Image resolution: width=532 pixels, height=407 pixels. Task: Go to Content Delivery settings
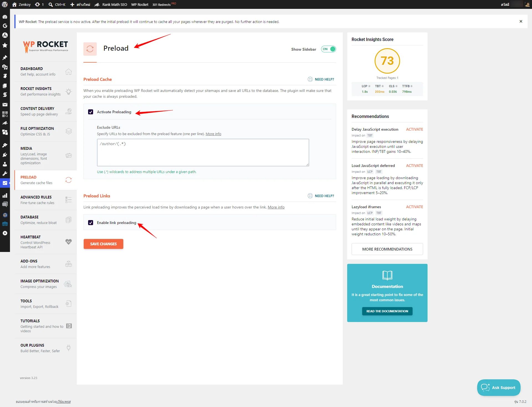click(x=46, y=111)
